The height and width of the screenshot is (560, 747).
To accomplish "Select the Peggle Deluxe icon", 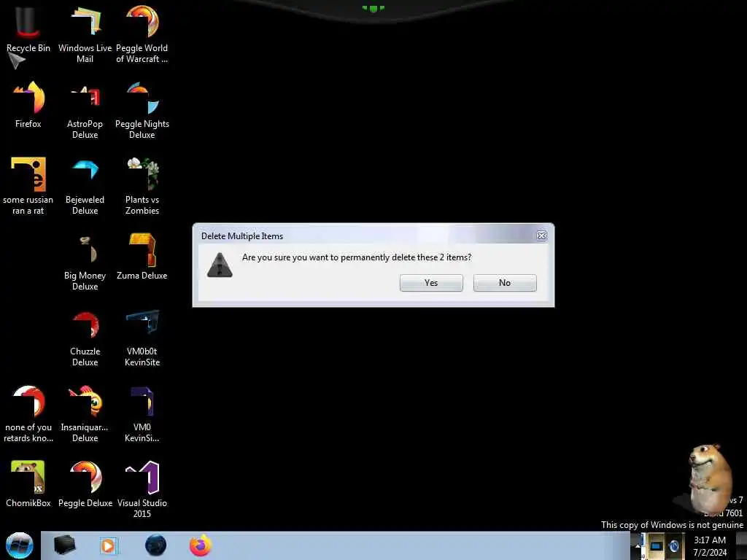I will [x=85, y=484].
